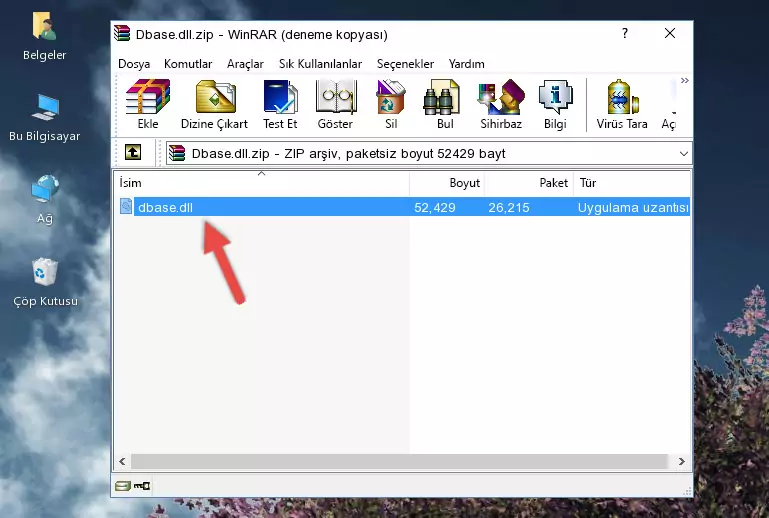Click the key password status bar icon
The height and width of the screenshot is (518, 769).
coord(142,486)
